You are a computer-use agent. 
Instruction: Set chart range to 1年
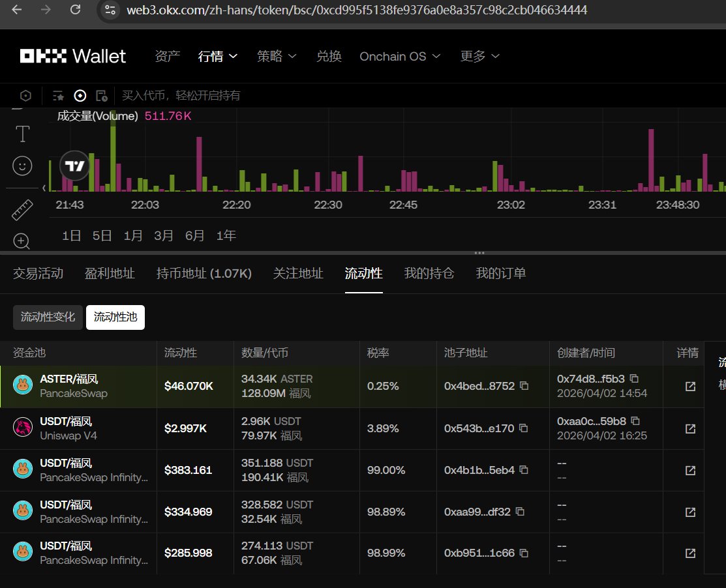(x=226, y=236)
